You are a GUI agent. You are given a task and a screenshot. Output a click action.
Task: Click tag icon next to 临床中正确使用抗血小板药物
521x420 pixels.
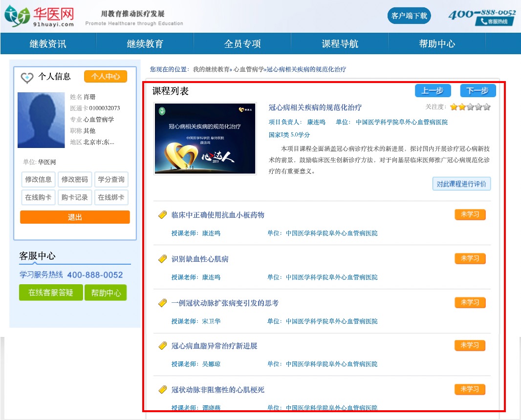tap(163, 215)
